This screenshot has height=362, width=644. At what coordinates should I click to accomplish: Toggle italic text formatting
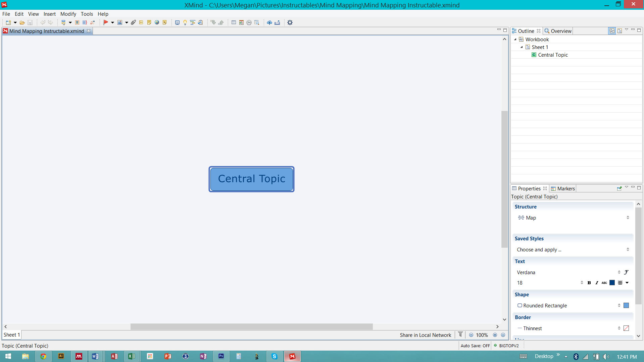[597, 283]
